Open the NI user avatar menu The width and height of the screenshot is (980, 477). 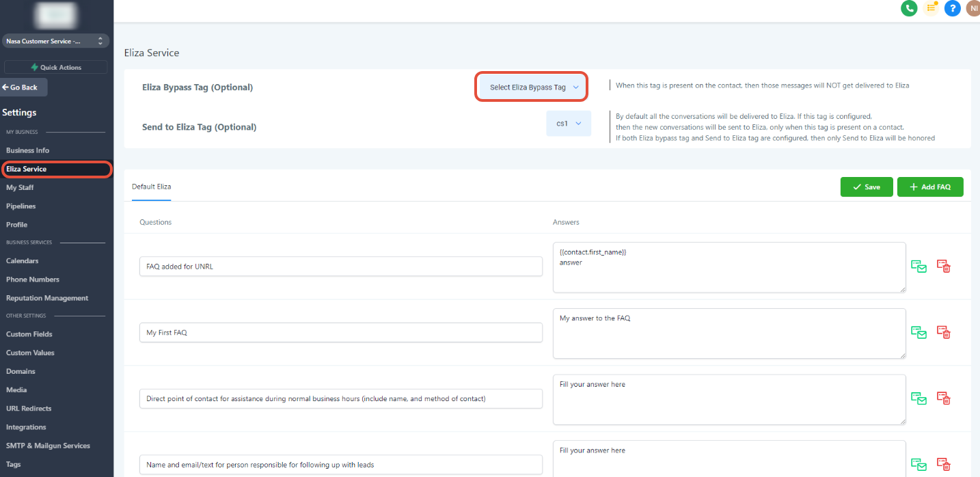coord(973,8)
